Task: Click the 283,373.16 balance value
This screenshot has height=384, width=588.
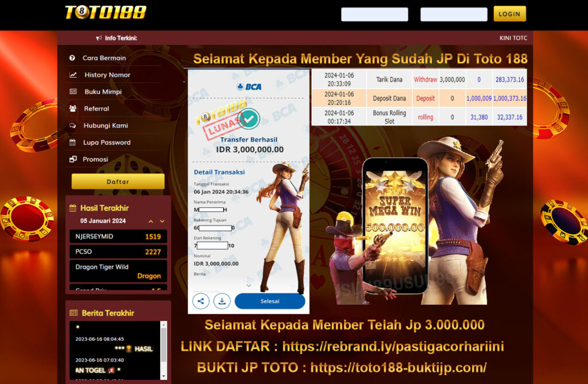Action: click(x=510, y=80)
